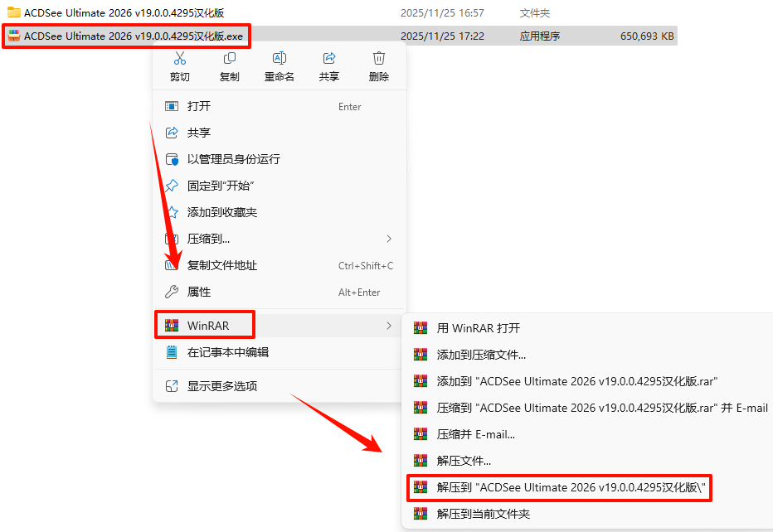Open 显示更多选项 menu entry
The image size is (773, 532).
pos(280,386)
